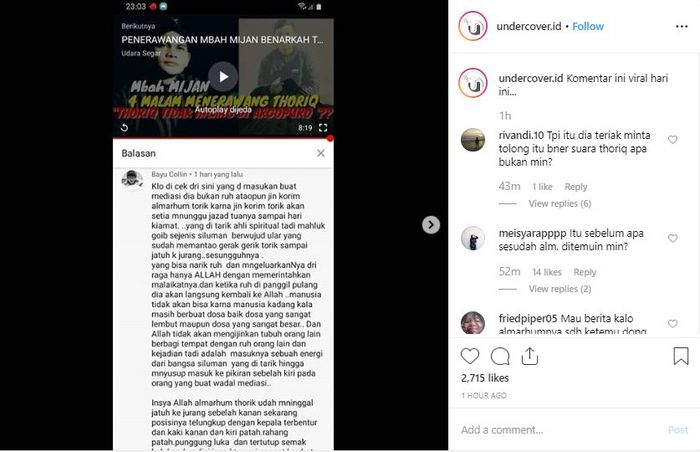Screen dimensions: 700x452
Task: Like rivandi.10's comment
Action: tap(672, 140)
